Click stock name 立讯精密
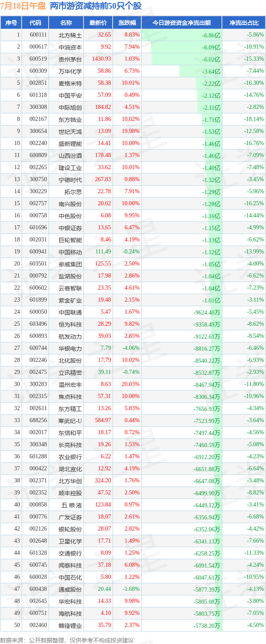 coord(70,372)
